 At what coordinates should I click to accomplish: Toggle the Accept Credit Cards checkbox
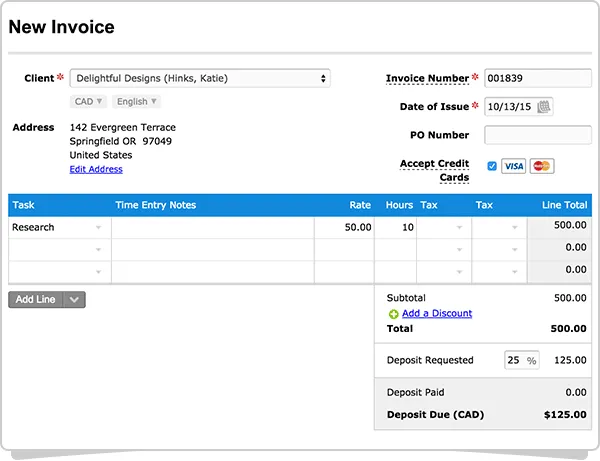coord(492,166)
